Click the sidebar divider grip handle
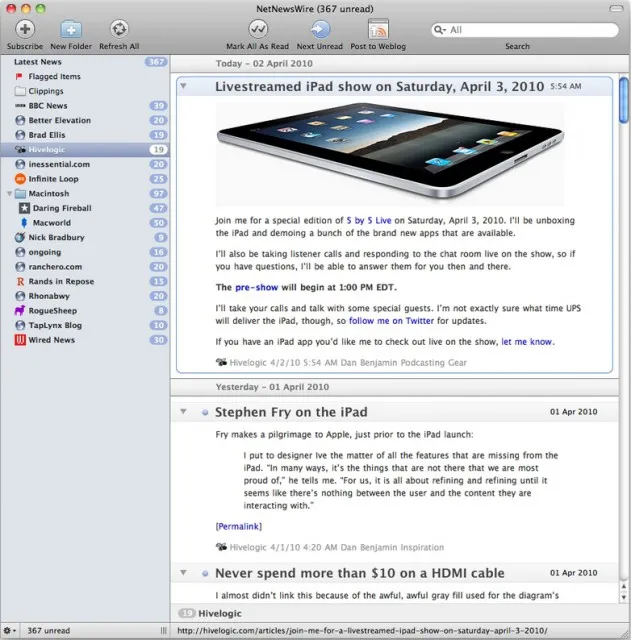631x640 pixels. [164, 631]
